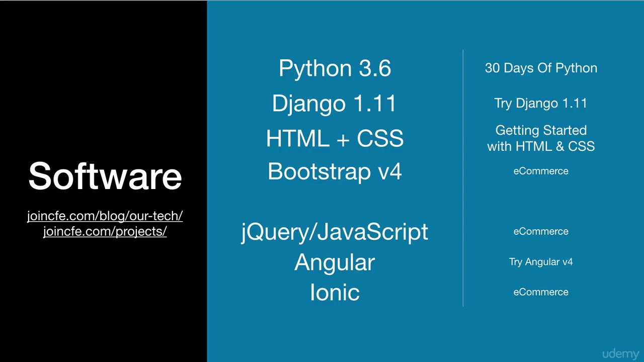The width and height of the screenshot is (644, 362).
Task: Click eCommerce label next to jQuery/JavaScript
Action: coord(541,231)
